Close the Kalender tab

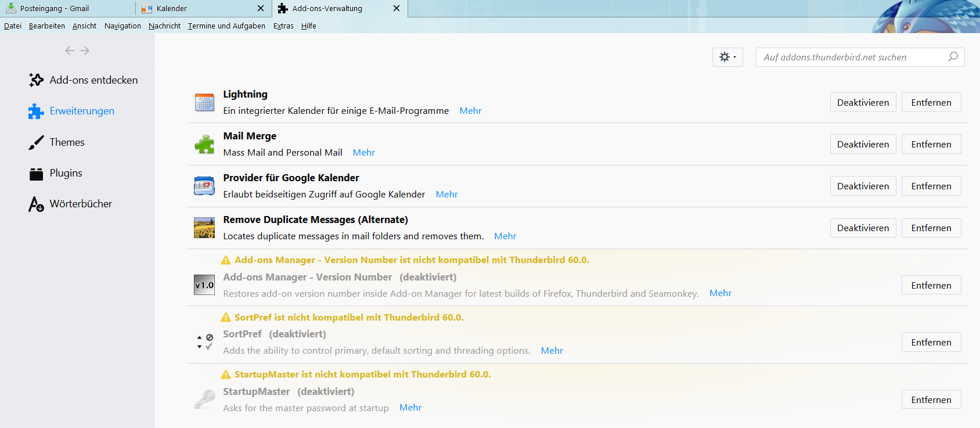coord(261,8)
